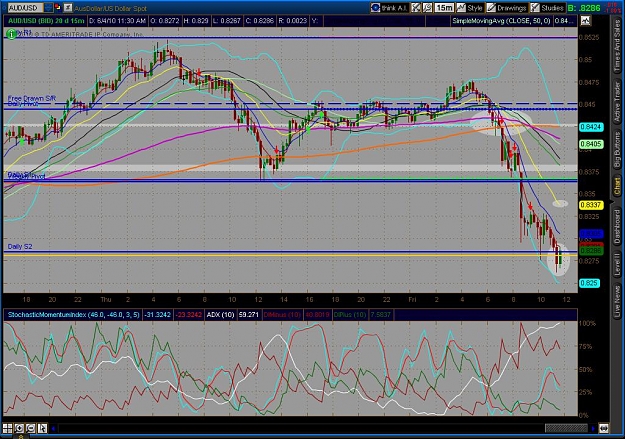625x439 pixels.
Task: Click the ADX (10) study label
Action: click(220, 315)
